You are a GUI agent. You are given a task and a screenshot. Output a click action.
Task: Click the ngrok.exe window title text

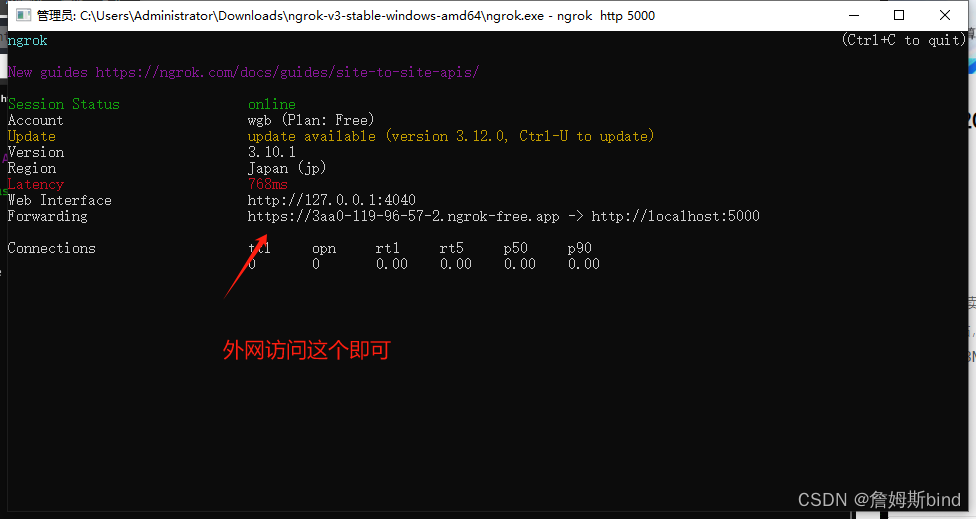tap(345, 16)
